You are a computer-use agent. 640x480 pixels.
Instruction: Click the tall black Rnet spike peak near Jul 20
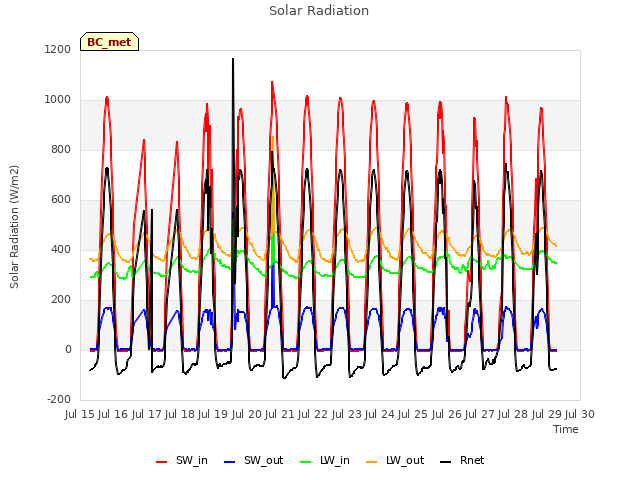[x=233, y=59]
